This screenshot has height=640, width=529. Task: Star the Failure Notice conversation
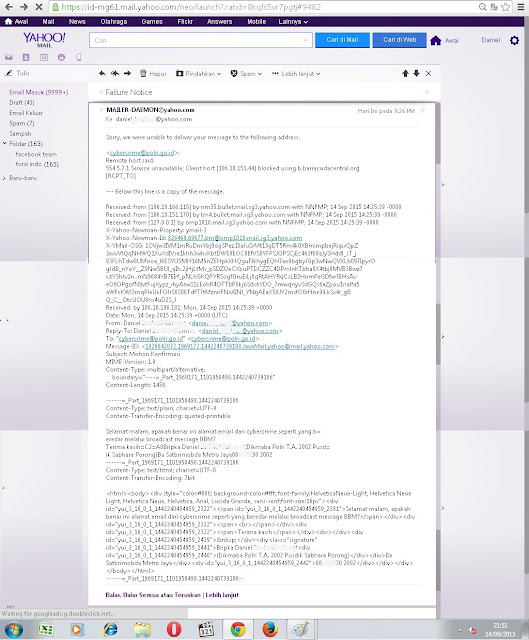[427, 92]
